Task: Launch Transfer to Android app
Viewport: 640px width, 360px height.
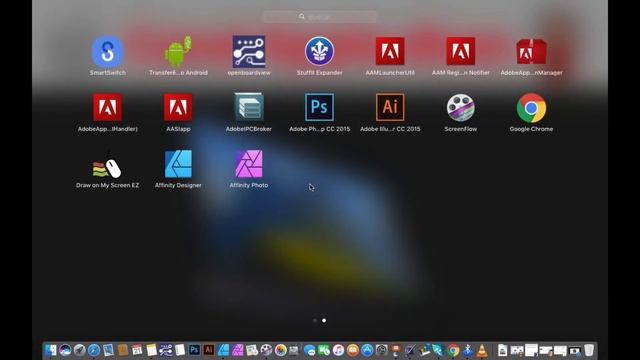Action: tap(178, 52)
